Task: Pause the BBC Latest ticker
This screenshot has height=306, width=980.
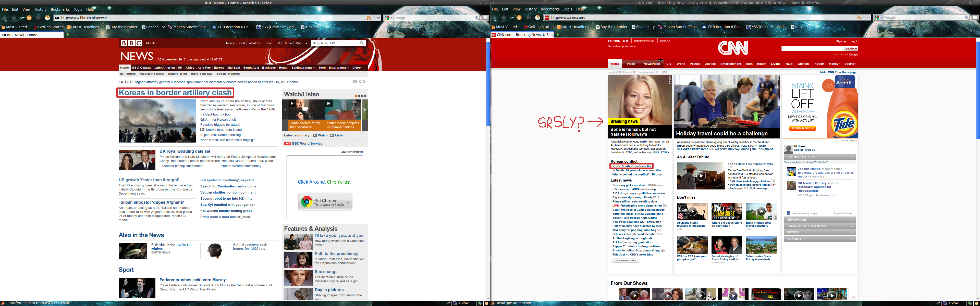Action: [x=354, y=82]
